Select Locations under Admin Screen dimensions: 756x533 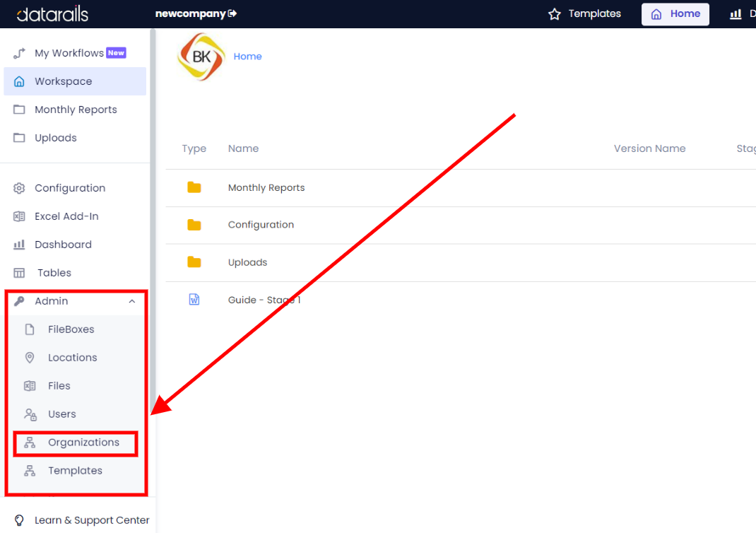(x=71, y=357)
